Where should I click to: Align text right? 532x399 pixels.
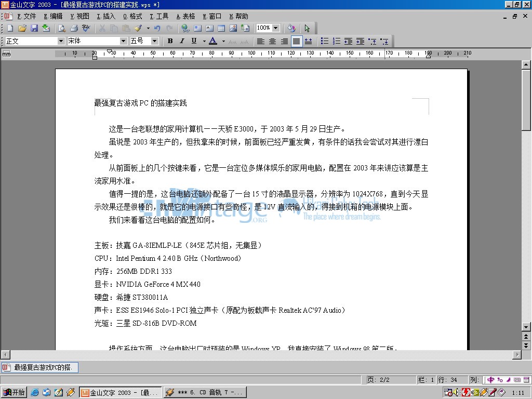pos(284,41)
